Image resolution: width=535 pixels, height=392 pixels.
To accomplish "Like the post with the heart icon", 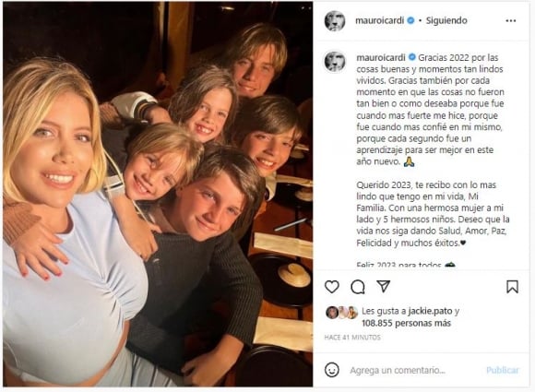I will (332, 287).
